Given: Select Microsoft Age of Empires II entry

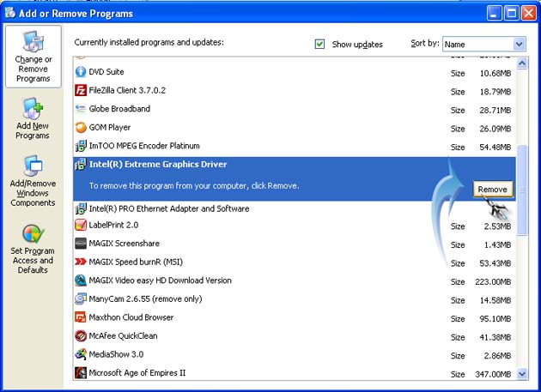Looking at the screenshot, I should [295, 372].
